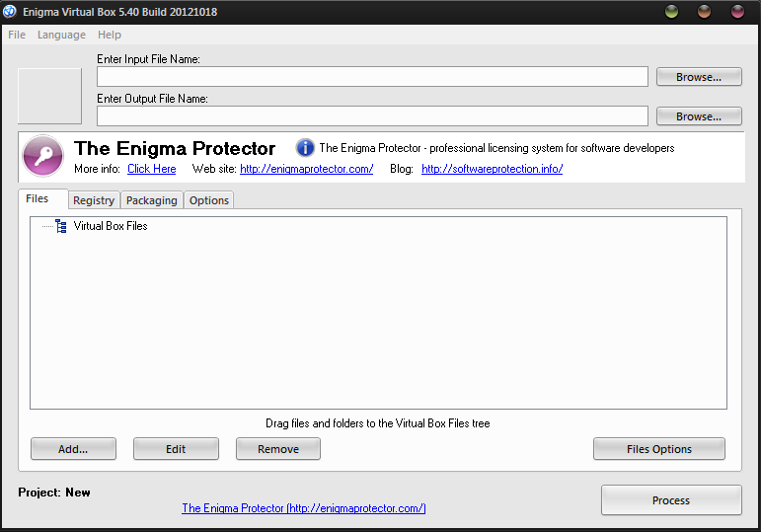The image size is (761, 532).
Task: Switch to the Registry tab
Action: 94,200
